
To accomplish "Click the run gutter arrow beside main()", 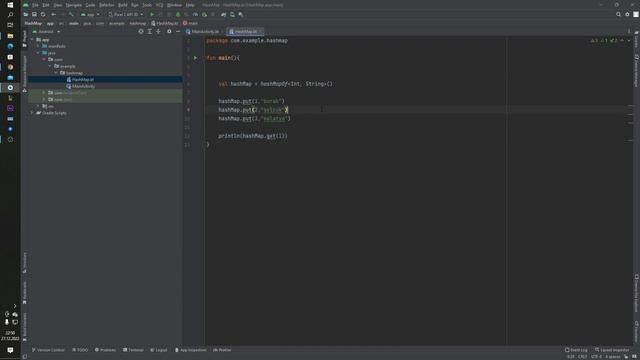I will (195, 58).
